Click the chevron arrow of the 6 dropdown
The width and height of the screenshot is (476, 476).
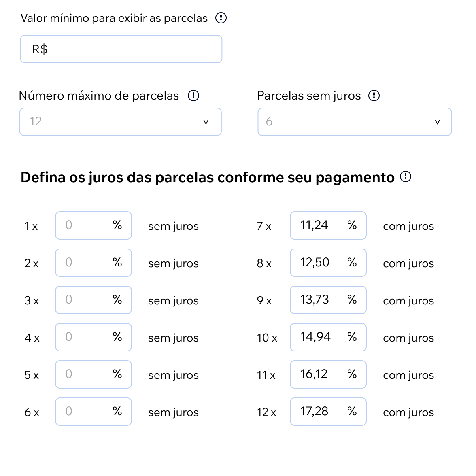tap(437, 122)
